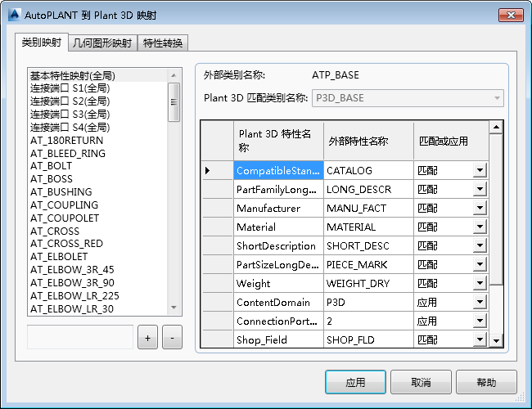Select AT_ELBOLET in the class list

pos(98,256)
